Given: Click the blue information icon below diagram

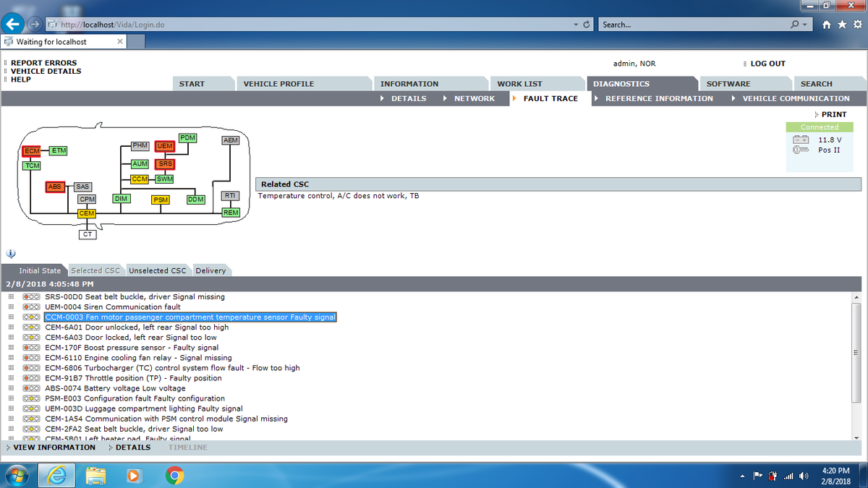Looking at the screenshot, I should [x=11, y=254].
